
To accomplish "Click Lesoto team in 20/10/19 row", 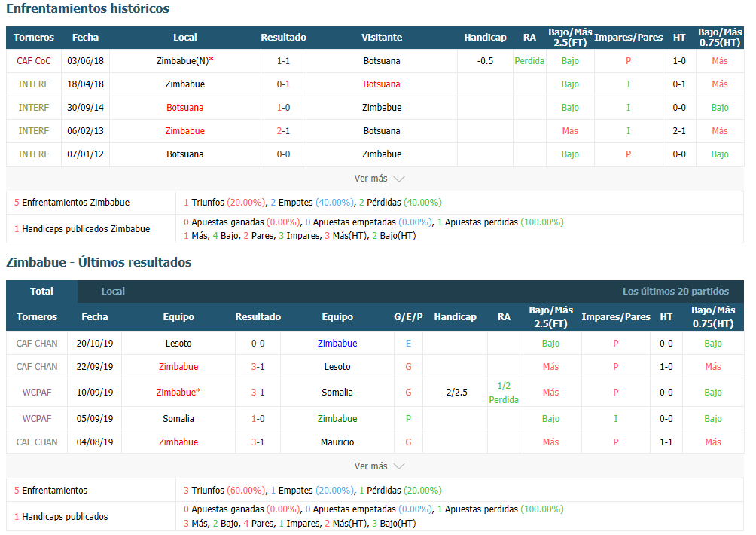I will (x=178, y=344).
